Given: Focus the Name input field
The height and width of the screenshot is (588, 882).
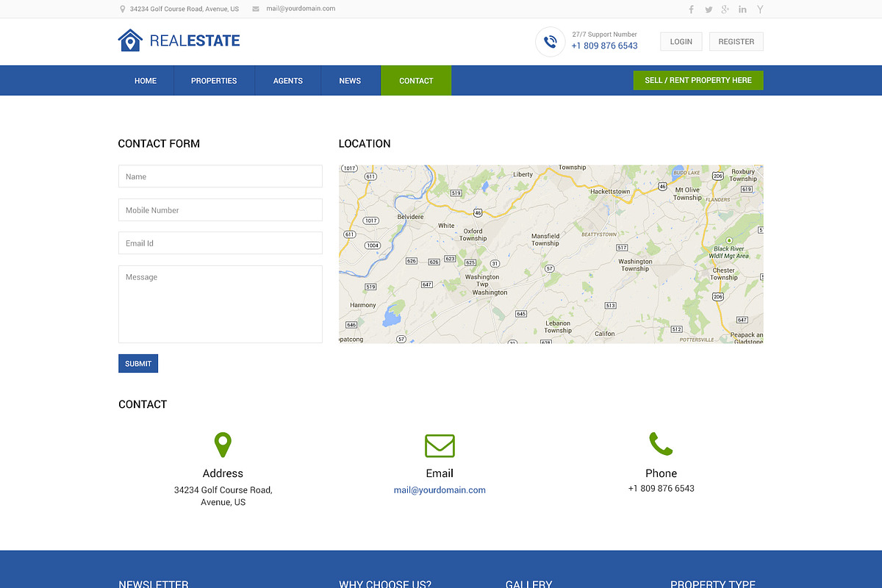Looking at the screenshot, I should point(220,176).
